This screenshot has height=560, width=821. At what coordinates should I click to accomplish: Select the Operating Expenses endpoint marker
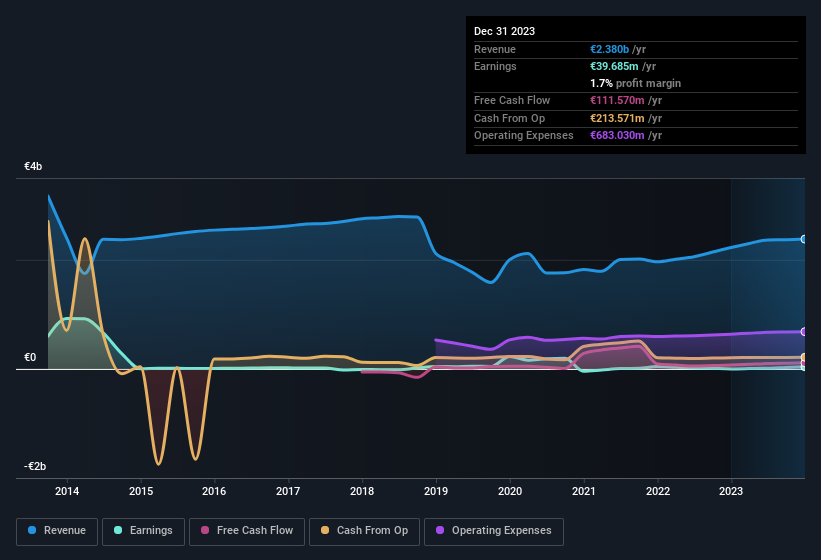coord(804,331)
